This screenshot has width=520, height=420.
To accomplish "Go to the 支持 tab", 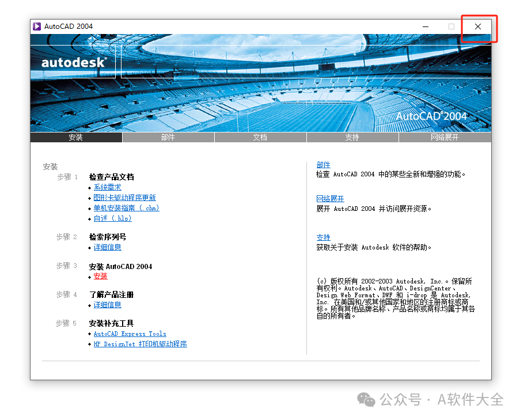I will tap(352, 137).
